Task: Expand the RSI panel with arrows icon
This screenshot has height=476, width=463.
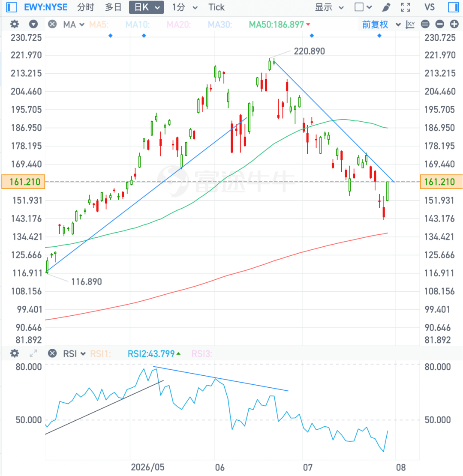Action: pyautogui.click(x=33, y=353)
